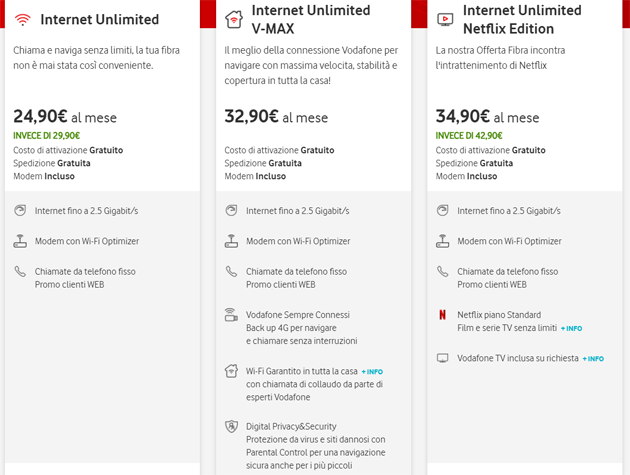This screenshot has height=475, width=630.
Task: Click the Netflix logo icon
Action: pos(443,315)
